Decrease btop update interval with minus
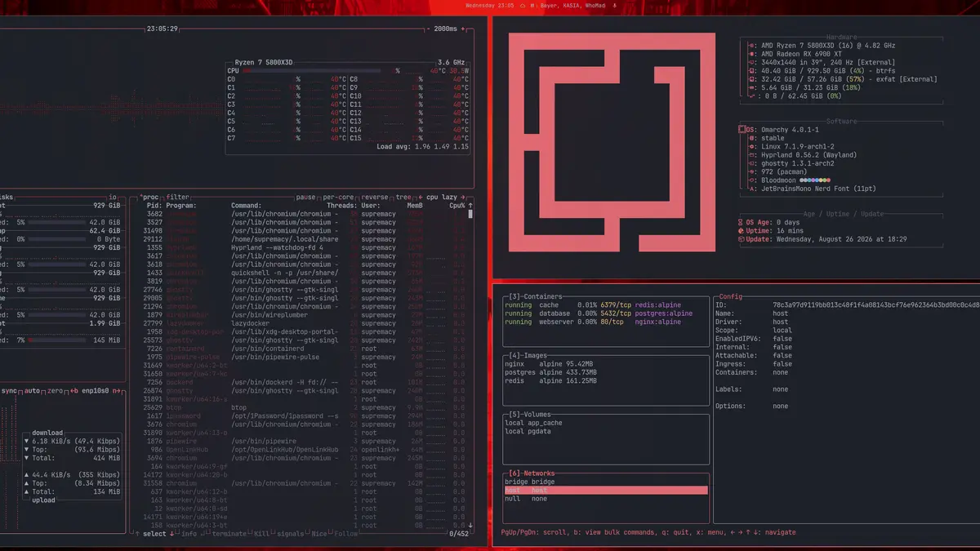 430,29
